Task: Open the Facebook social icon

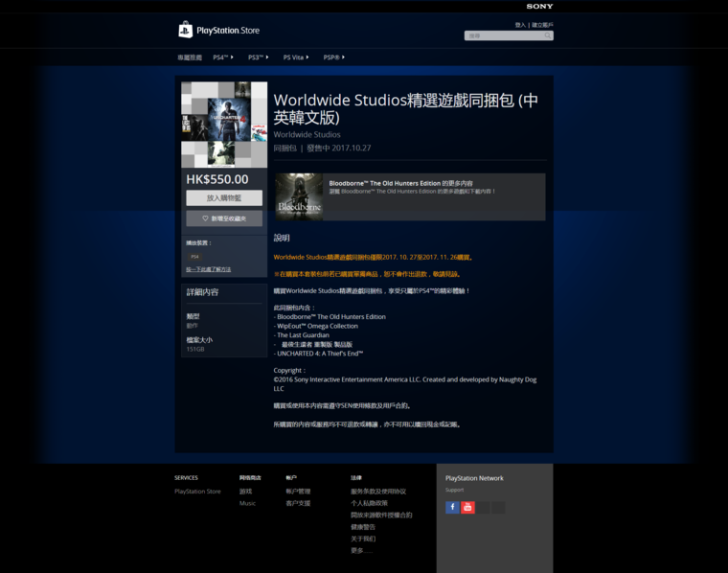Action: tap(452, 507)
